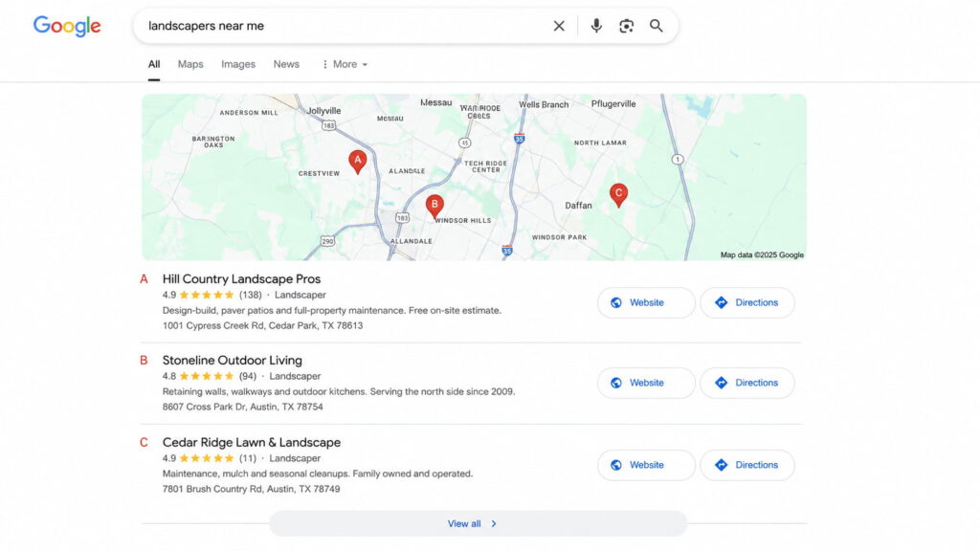
Task: Click 'Retaining walls, walkways' description text
Action: [339, 391]
